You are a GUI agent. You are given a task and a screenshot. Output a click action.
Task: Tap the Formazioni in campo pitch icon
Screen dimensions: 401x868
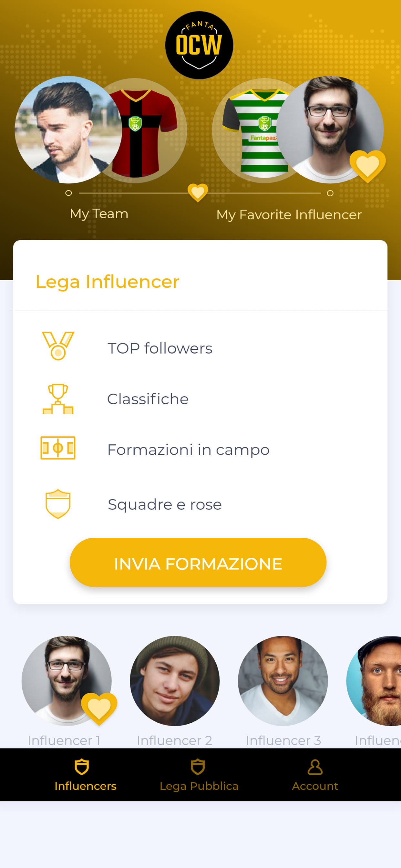[58, 448]
